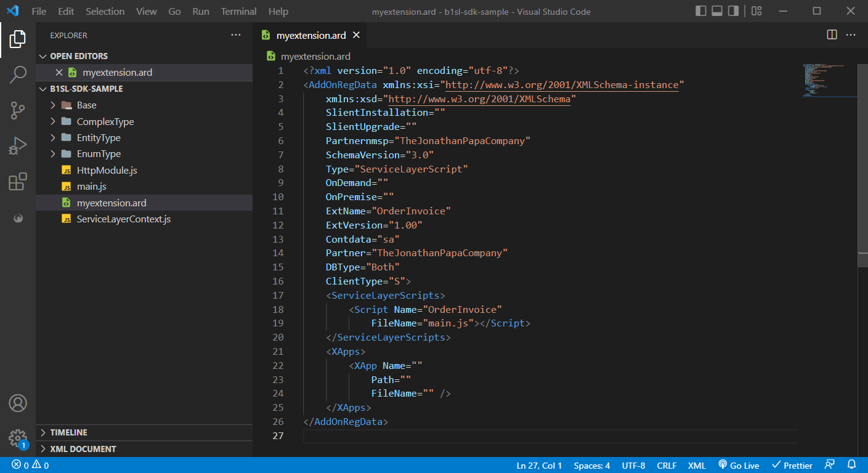Open HttpModule.js file
Viewport: 868px width, 473px height.
144,170
